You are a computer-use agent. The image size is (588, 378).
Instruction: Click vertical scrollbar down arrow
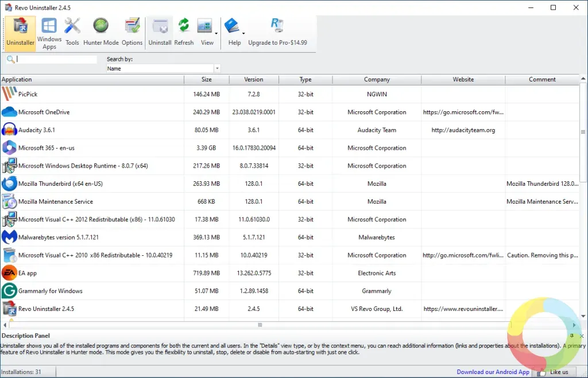583,316
